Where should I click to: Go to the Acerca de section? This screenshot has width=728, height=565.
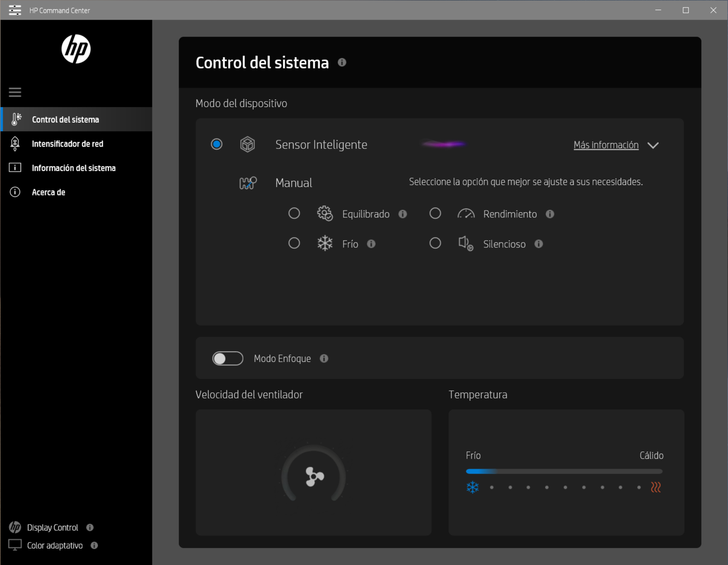click(48, 192)
